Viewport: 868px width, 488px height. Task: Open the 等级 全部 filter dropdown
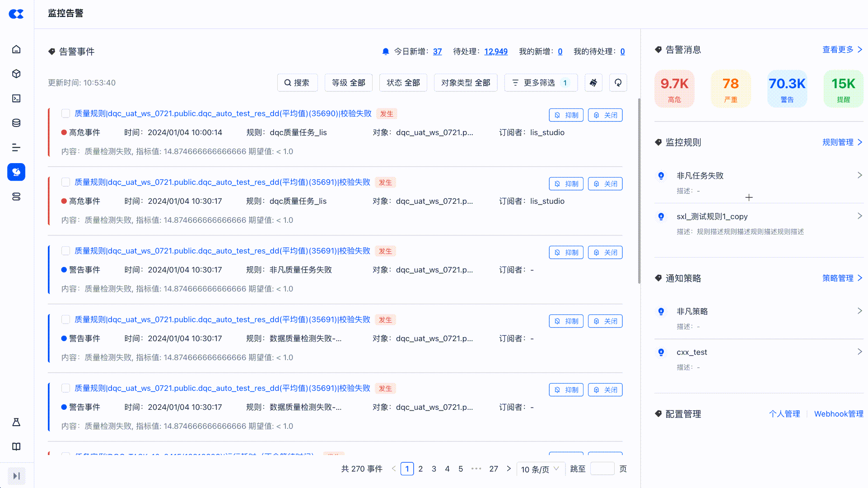348,83
